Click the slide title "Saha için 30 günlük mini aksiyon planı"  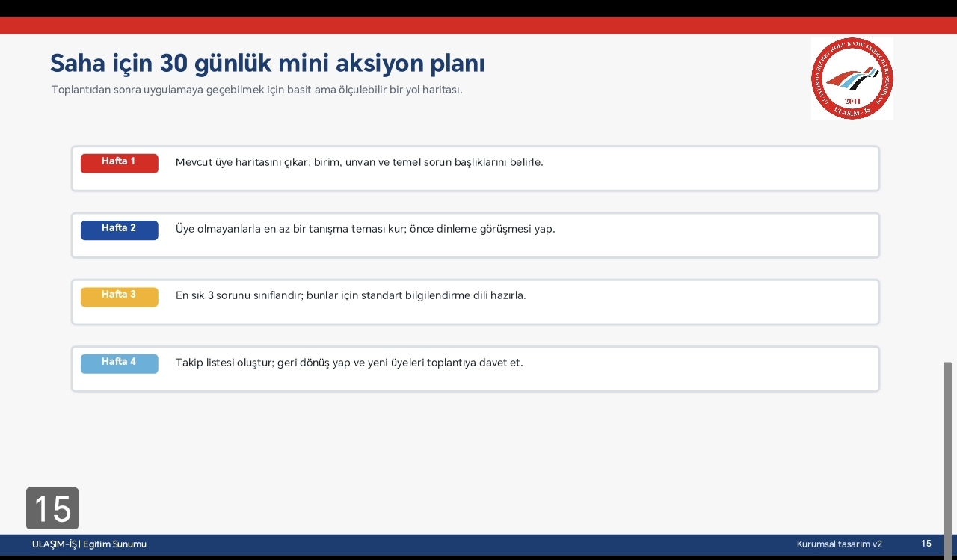point(267,64)
